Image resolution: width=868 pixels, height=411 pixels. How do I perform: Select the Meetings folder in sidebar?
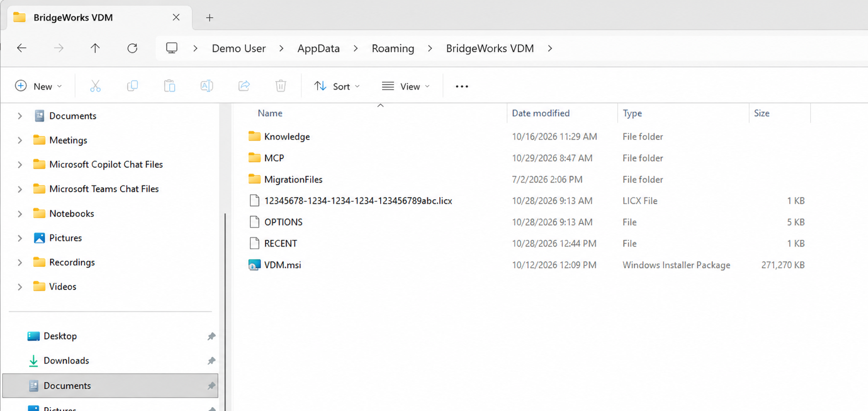pyautogui.click(x=68, y=140)
